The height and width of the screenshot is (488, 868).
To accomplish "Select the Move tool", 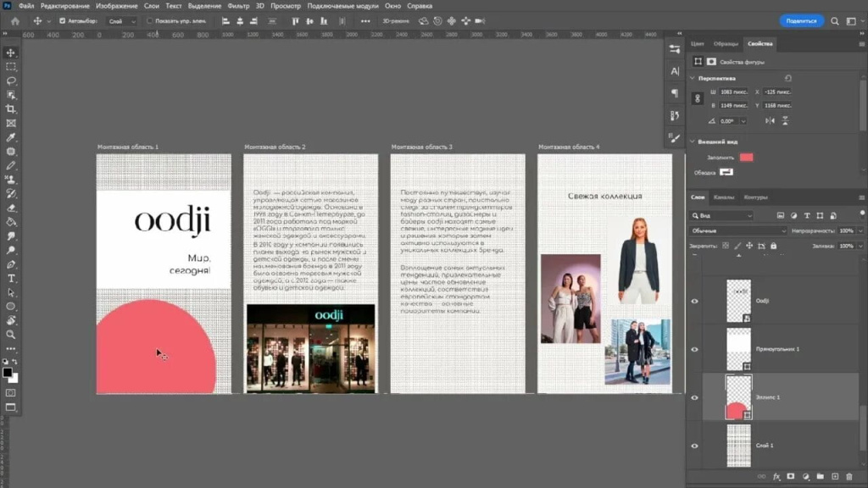I will coord(10,53).
